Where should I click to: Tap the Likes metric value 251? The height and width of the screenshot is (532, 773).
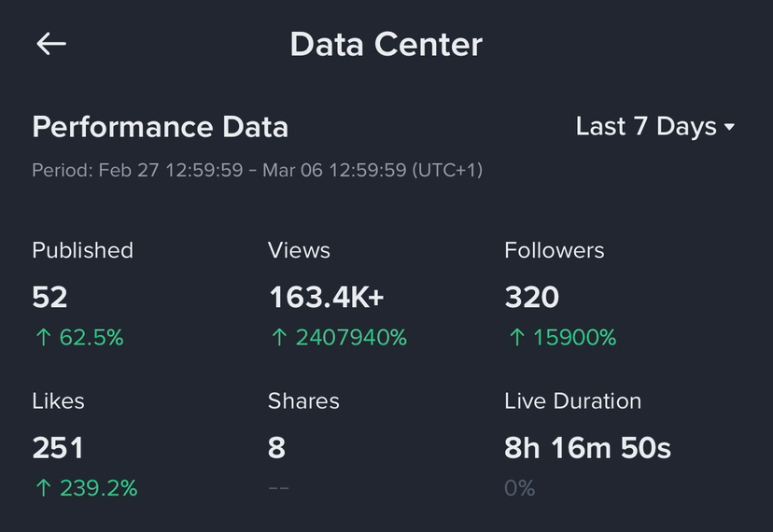click(58, 448)
